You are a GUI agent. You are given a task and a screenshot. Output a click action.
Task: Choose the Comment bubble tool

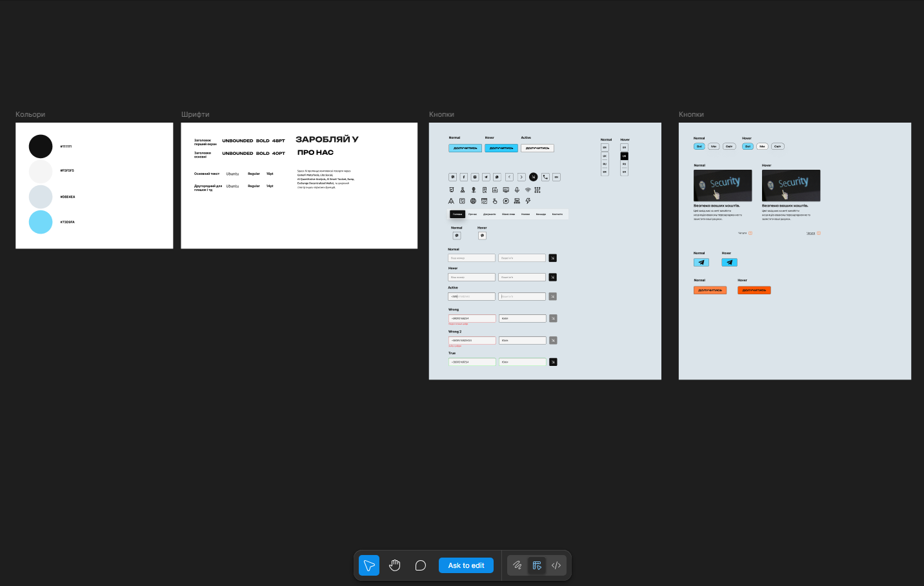click(421, 565)
